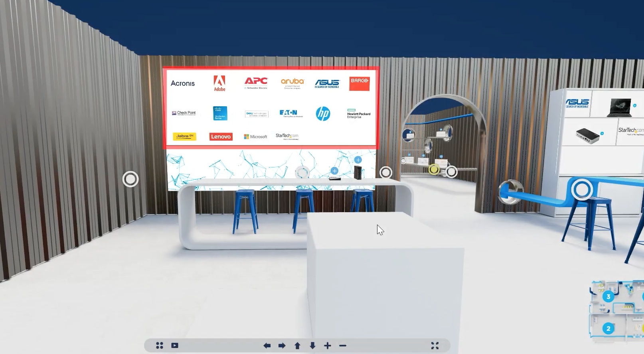The width and height of the screenshot is (644, 354).
Task: Click the Microsoft logo on brand wall
Action: pos(255,137)
